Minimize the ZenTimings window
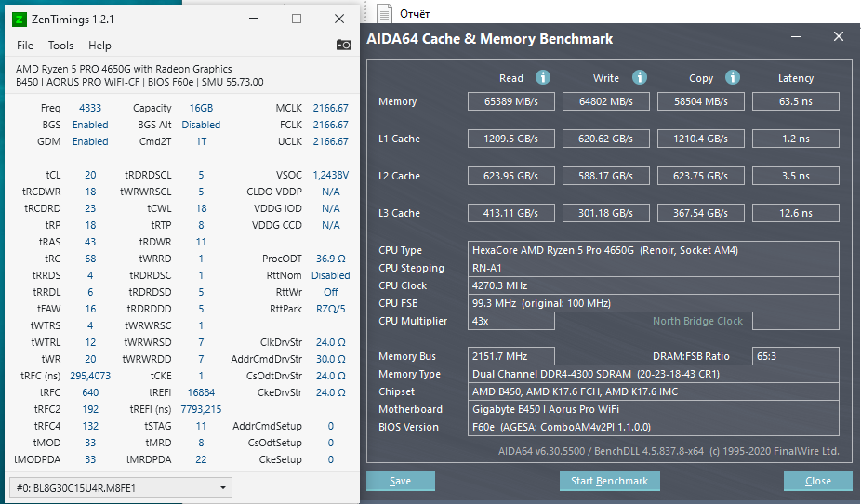The width and height of the screenshot is (861, 504). [254, 20]
